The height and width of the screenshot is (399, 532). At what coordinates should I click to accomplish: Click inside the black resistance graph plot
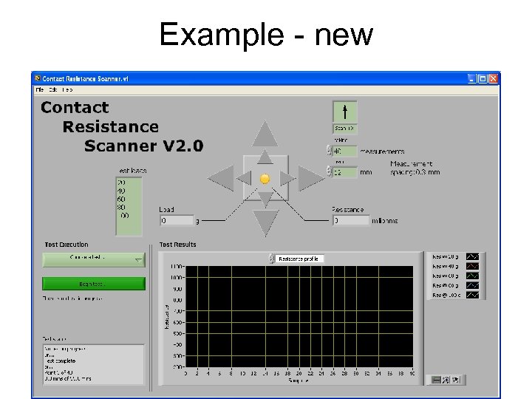299,316
